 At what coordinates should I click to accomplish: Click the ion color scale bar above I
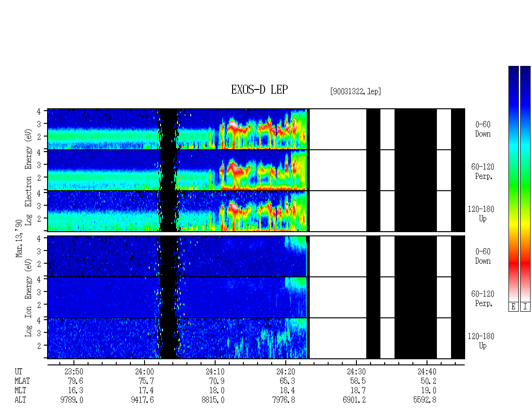coord(525,184)
